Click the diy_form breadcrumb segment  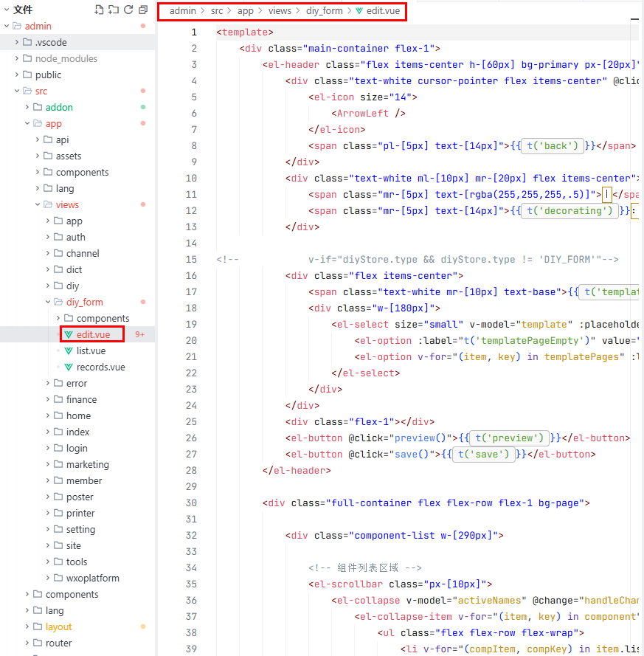tap(325, 11)
